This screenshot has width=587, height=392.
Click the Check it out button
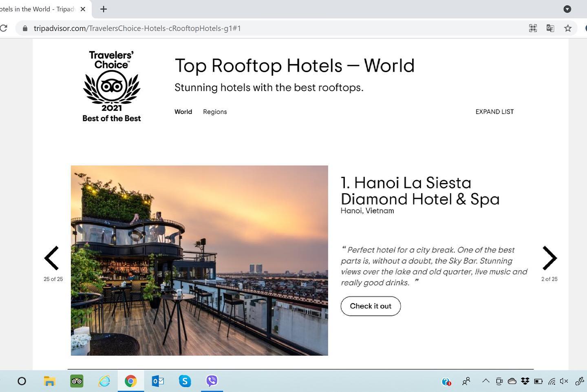pos(370,306)
